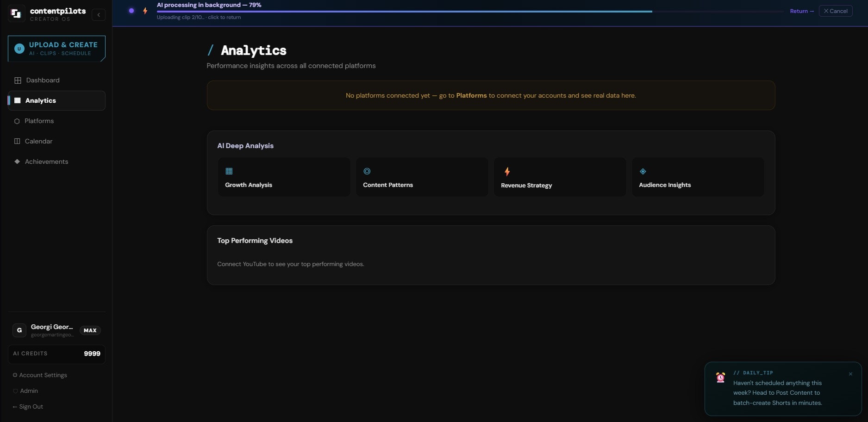This screenshot has height=422, width=868.
Task: Select the Analytics menu item
Action: [56, 101]
